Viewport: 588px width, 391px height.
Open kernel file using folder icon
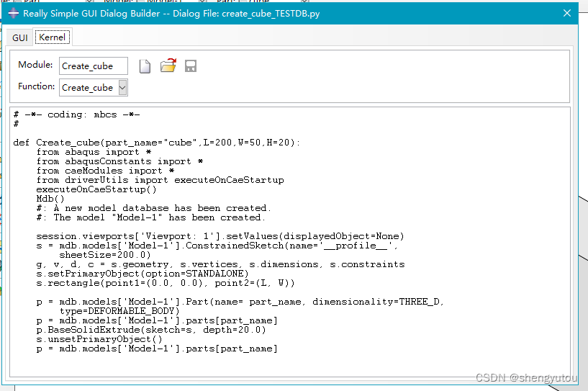pyautogui.click(x=168, y=66)
